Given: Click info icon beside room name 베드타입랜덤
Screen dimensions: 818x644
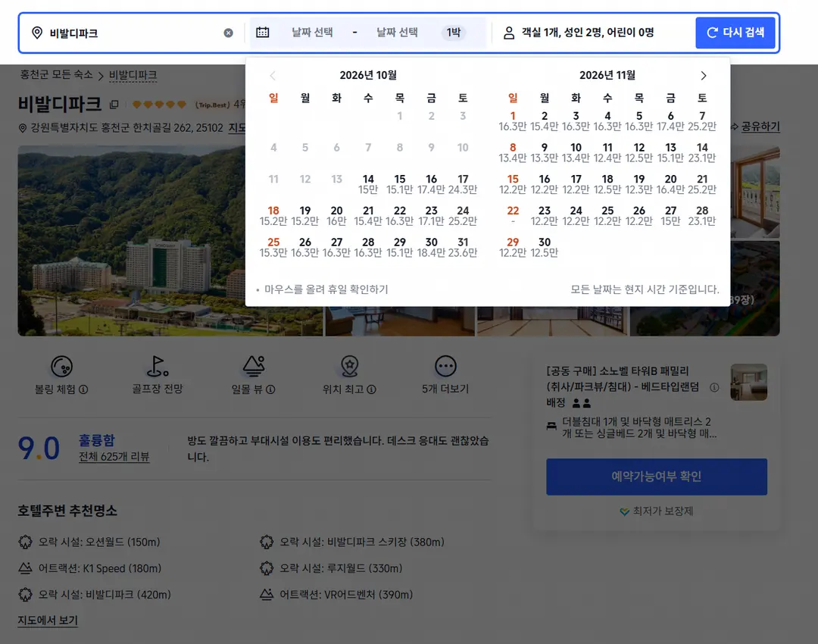Looking at the screenshot, I should coord(714,387).
